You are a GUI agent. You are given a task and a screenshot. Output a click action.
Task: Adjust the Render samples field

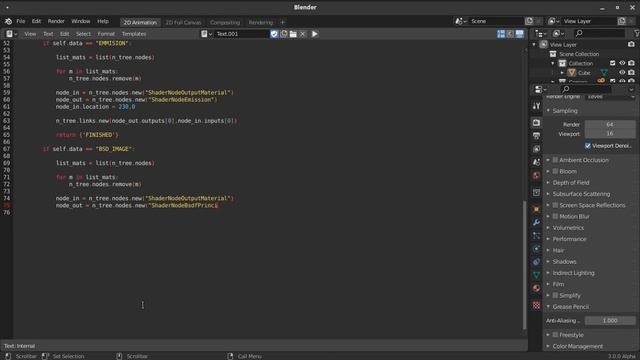(x=610, y=124)
